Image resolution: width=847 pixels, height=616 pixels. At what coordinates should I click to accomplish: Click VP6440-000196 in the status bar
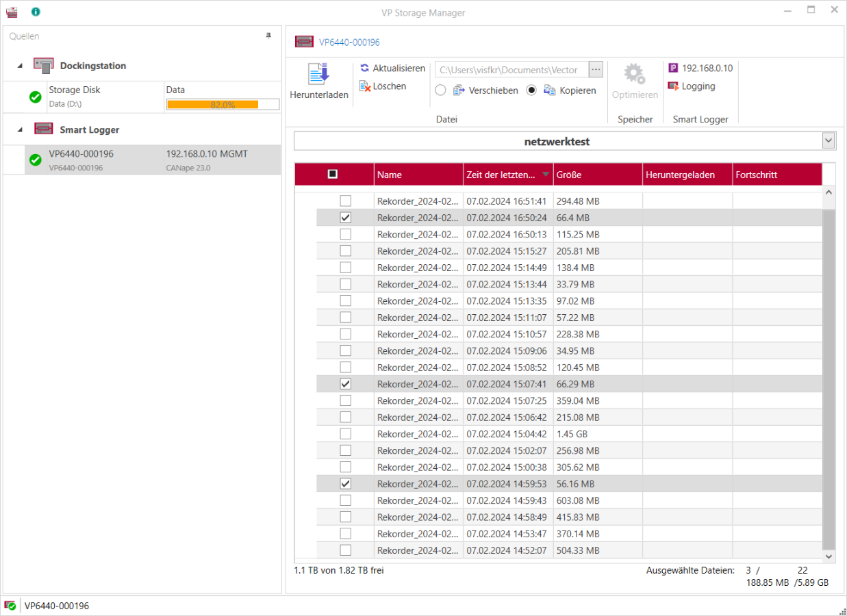(x=57, y=606)
